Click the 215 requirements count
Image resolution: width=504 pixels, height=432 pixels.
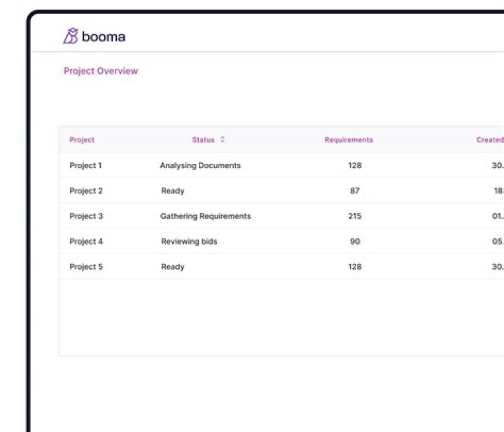(355, 216)
